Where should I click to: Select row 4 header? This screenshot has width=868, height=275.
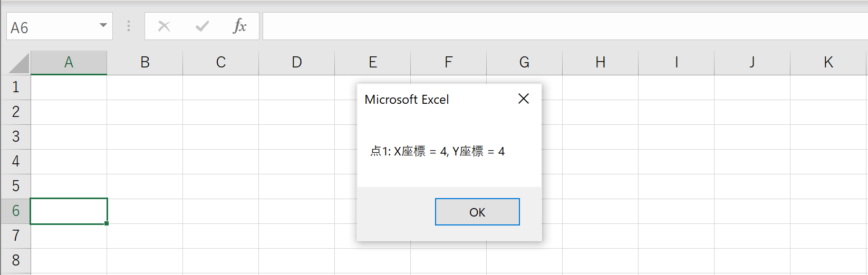coord(16,162)
